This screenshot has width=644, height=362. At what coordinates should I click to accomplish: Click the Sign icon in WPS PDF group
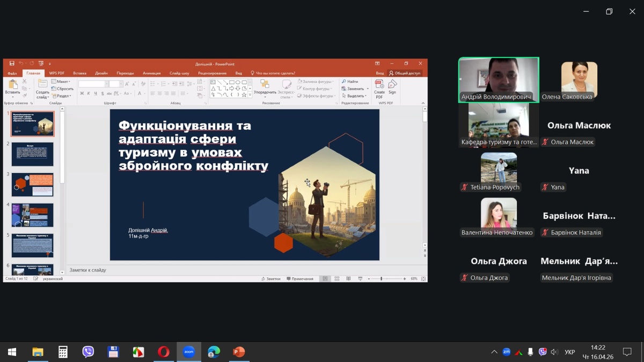[392, 85]
